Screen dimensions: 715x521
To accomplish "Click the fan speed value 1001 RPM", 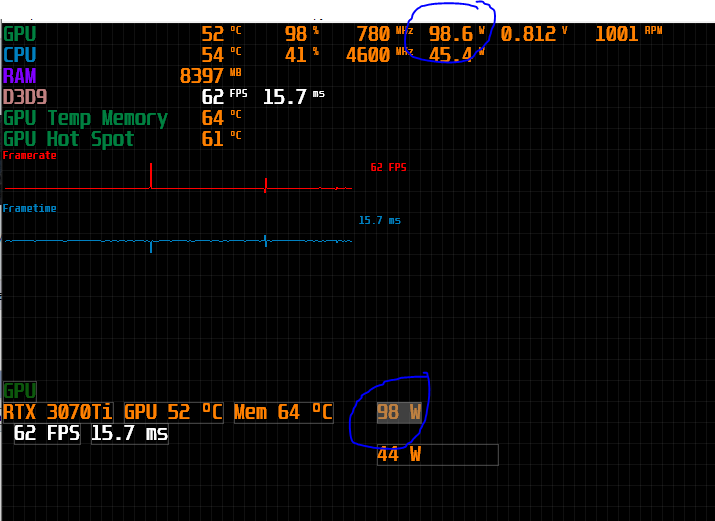I will pyautogui.click(x=628, y=34).
